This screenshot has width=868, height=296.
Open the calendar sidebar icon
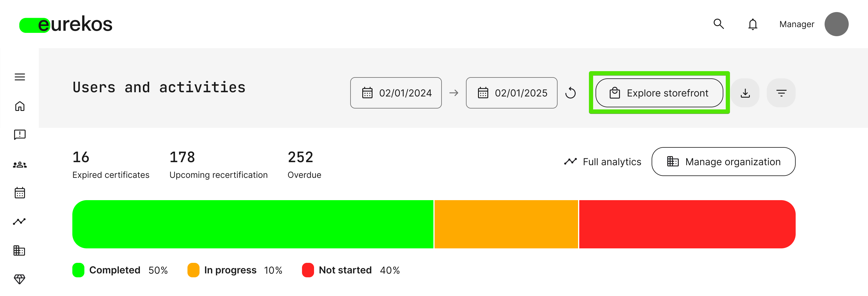20,193
